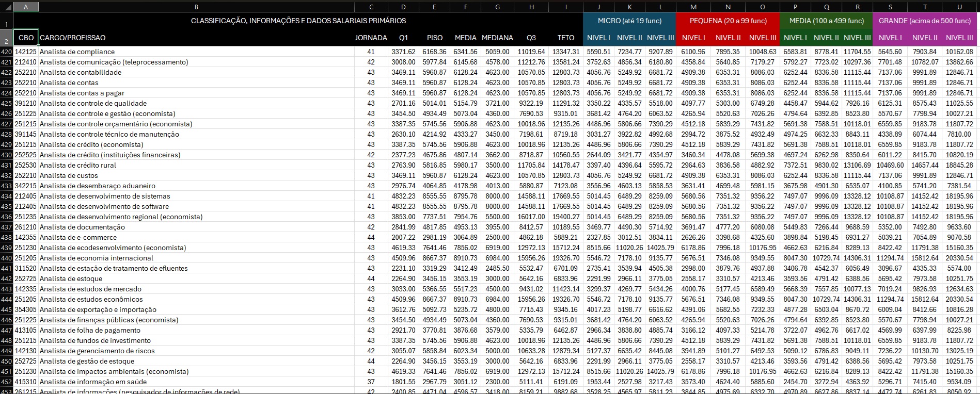Click the select-all corner of the sheet

6,7
